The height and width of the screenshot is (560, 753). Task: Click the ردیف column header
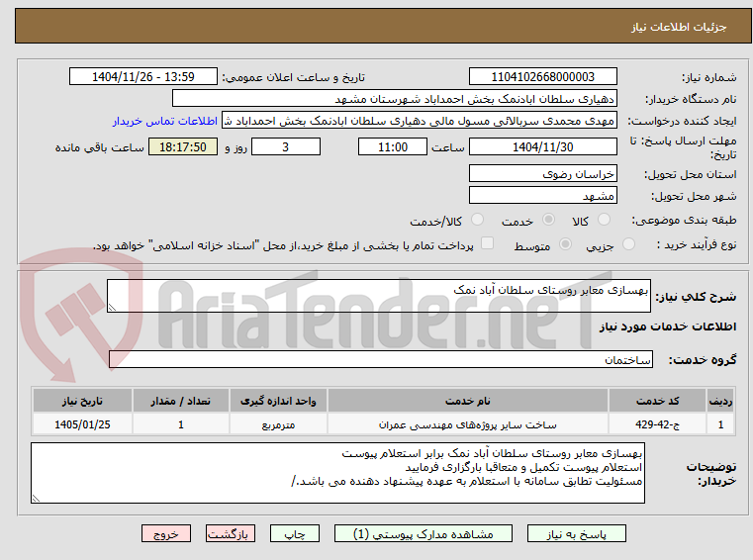point(720,401)
